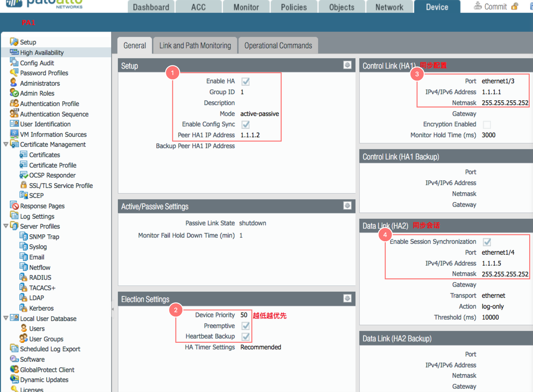This screenshot has width=533, height=392.
Task: Click the Software icon in sidebar
Action: tap(14, 359)
